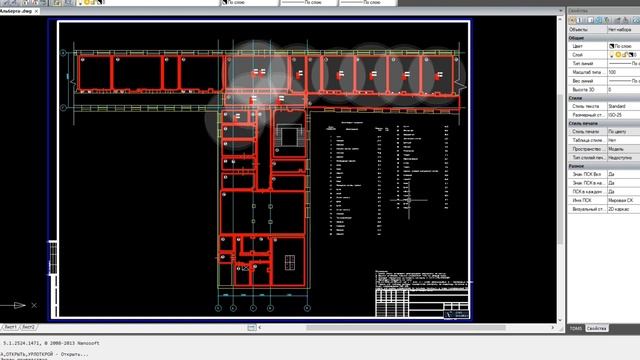Viewport: 640px width, 360px height.
Task: Select the Таблица стилей value Нет
Action: pos(624,140)
